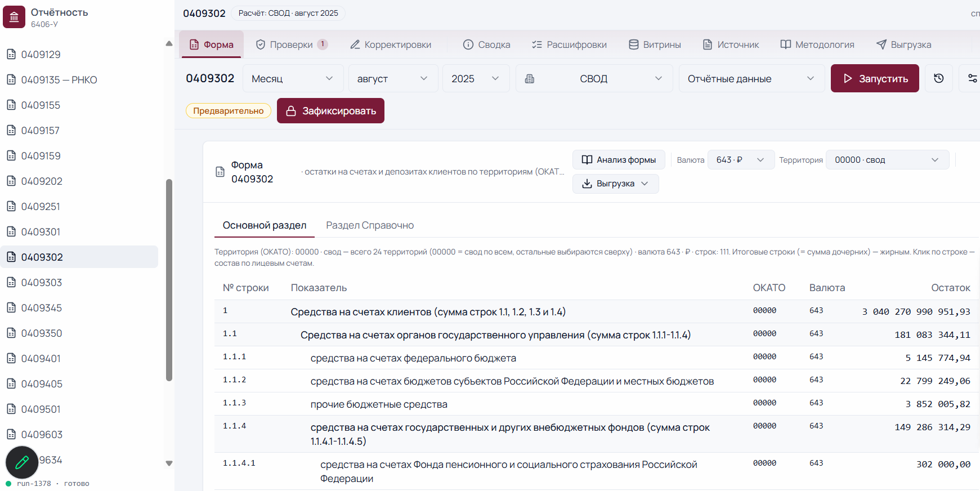Click the sidebar scroll up arrow

(x=169, y=43)
